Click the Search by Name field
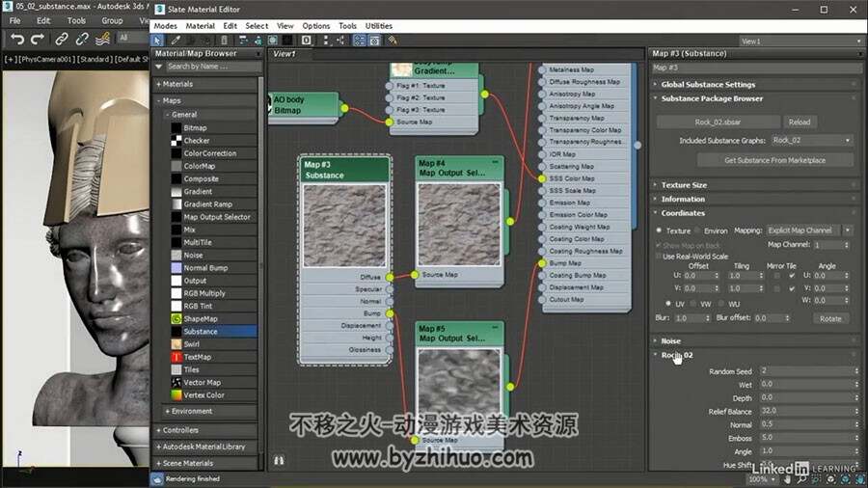The height and width of the screenshot is (488, 868). tap(214, 67)
